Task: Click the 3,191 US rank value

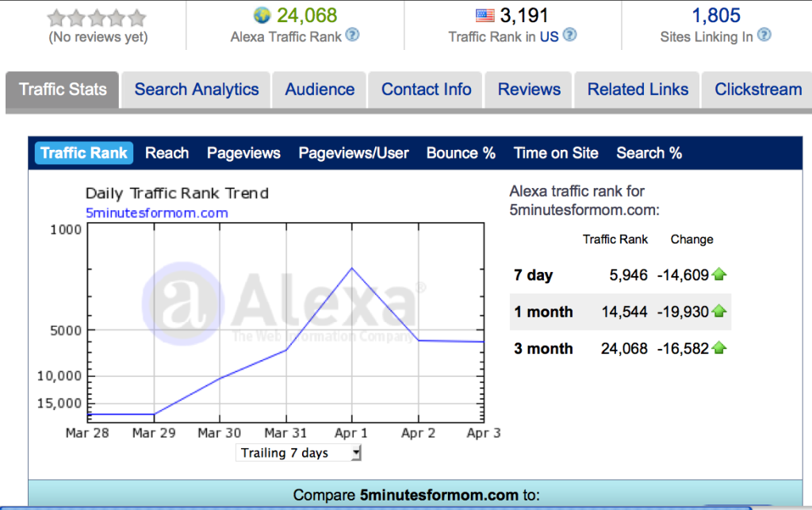Action: point(523,16)
